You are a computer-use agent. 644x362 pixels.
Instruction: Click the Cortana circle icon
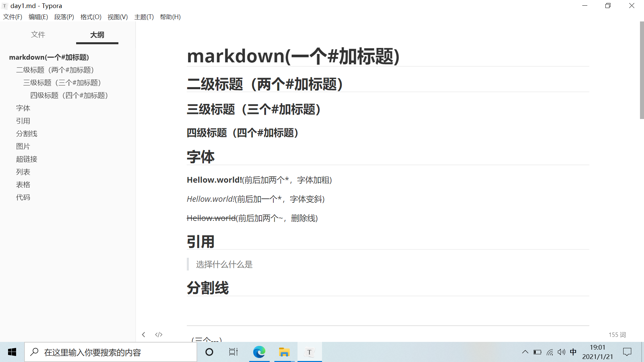[x=209, y=352]
